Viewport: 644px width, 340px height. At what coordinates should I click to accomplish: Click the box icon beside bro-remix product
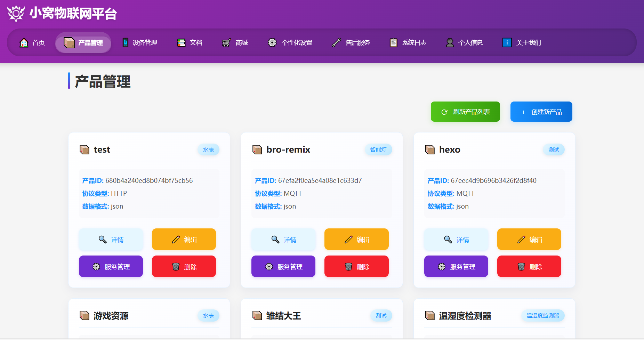[x=257, y=149]
